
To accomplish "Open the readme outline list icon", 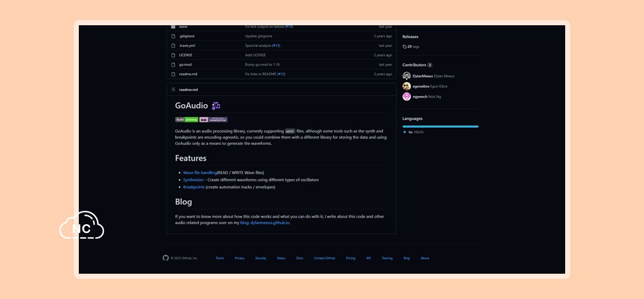I will click(173, 90).
